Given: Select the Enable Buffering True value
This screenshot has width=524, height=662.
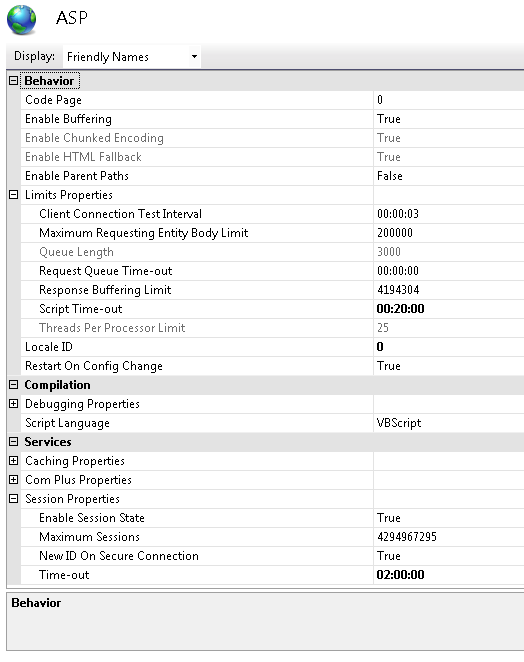Looking at the screenshot, I should 449,119.
